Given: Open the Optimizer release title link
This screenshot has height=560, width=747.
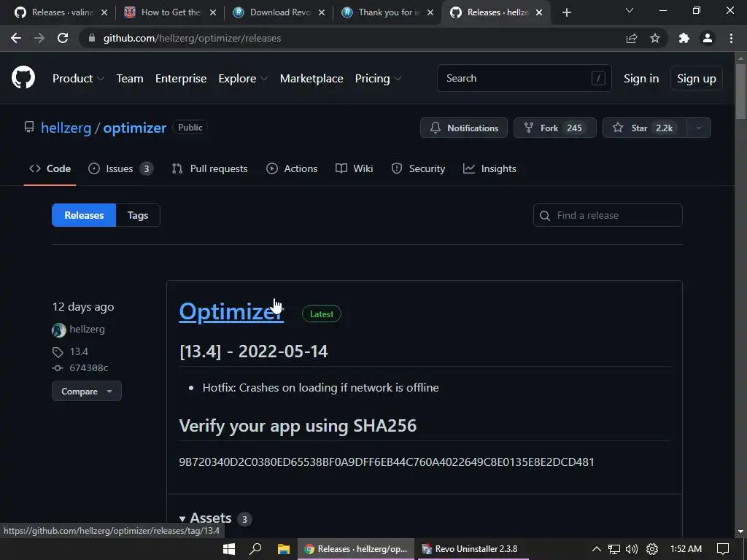Looking at the screenshot, I should (x=231, y=312).
